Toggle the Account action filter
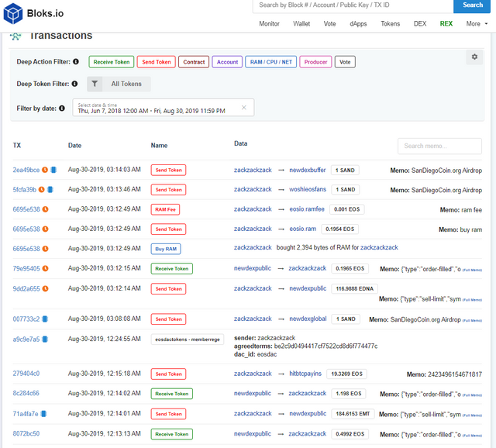Viewport: 496px width, 448px height. (x=227, y=62)
